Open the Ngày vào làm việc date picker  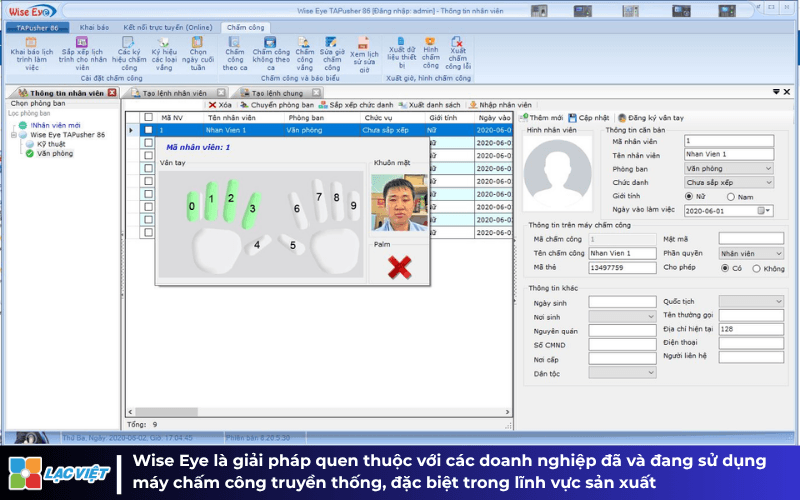pyautogui.click(x=764, y=211)
